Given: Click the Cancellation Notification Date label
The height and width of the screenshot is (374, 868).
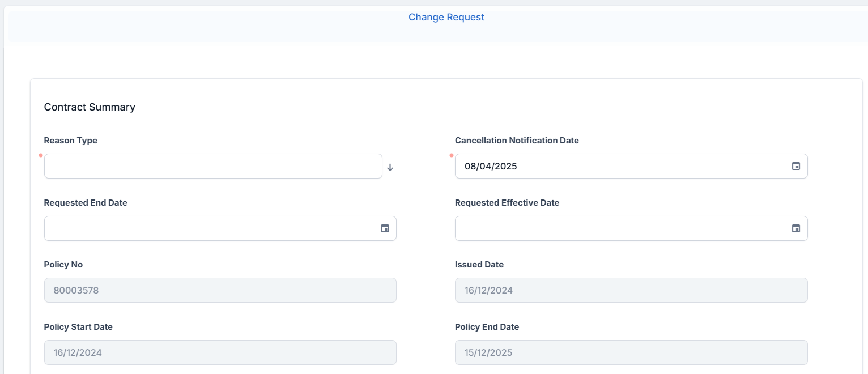Looking at the screenshot, I should click(516, 141).
